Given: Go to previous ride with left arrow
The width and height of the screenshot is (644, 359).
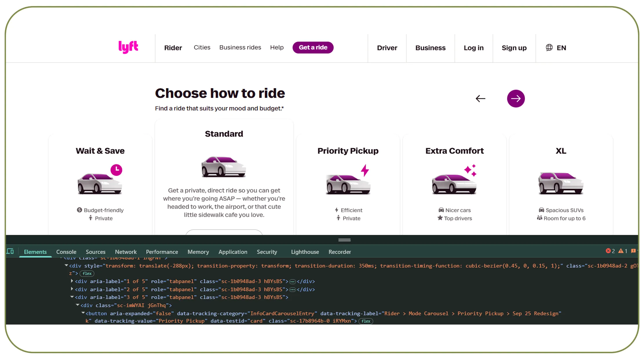Looking at the screenshot, I should pyautogui.click(x=480, y=99).
